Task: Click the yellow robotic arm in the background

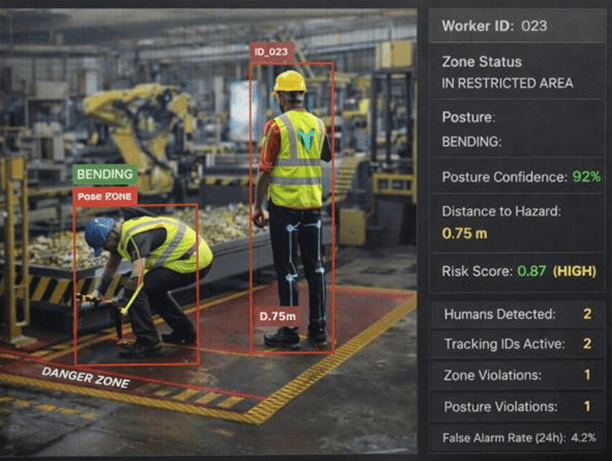Action: point(140,115)
